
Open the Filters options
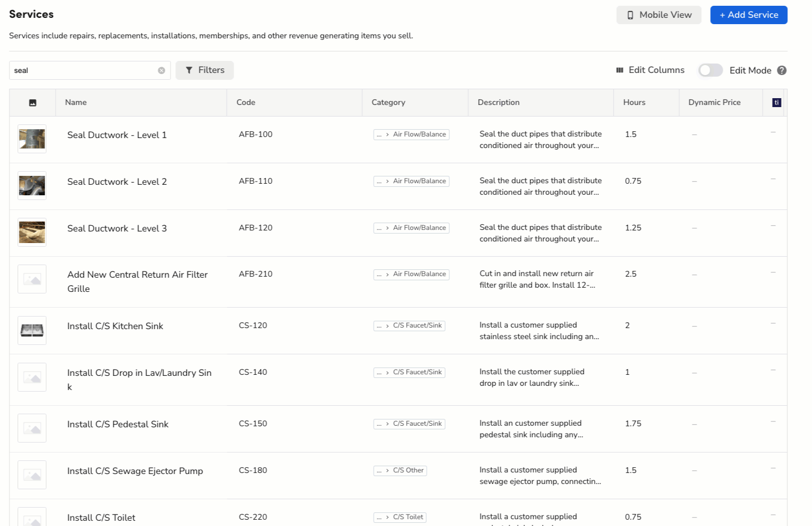[205, 70]
